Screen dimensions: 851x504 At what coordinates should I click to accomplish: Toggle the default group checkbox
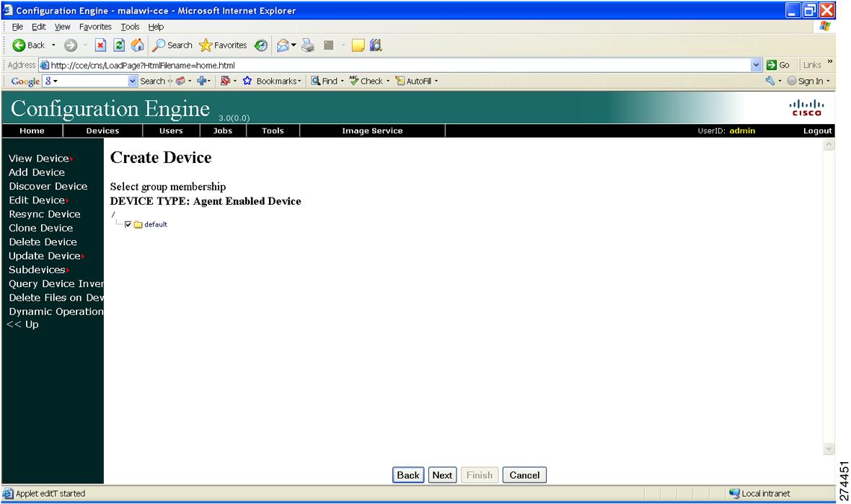click(x=128, y=225)
